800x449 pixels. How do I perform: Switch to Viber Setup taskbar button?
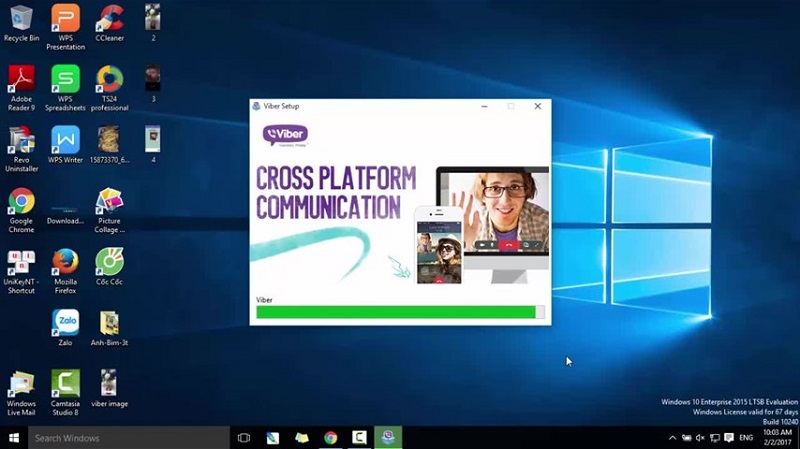tap(388, 438)
